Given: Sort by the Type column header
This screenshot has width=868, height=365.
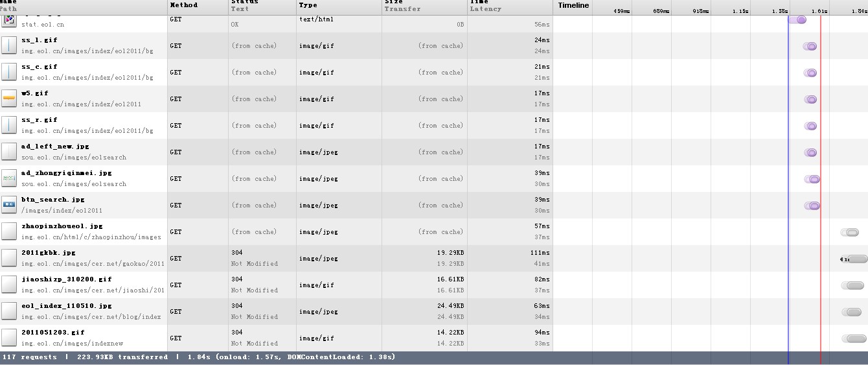Looking at the screenshot, I should coord(339,7).
